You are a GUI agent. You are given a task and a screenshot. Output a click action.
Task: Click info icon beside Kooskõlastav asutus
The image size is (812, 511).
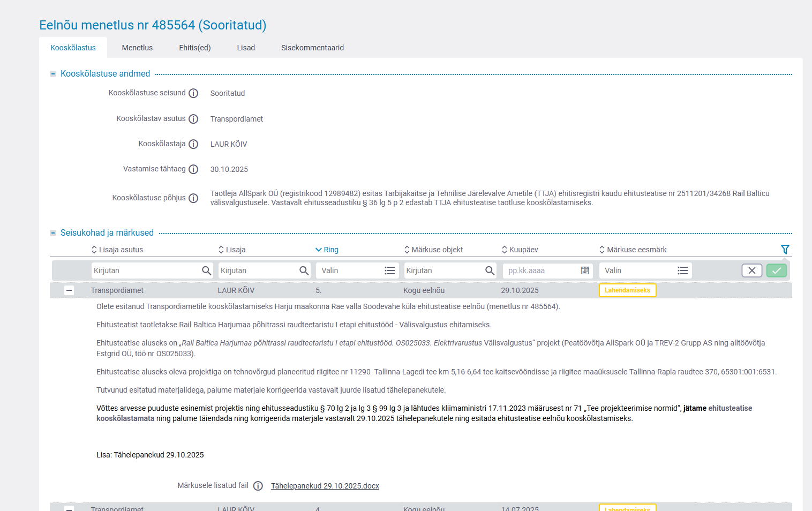tap(193, 119)
